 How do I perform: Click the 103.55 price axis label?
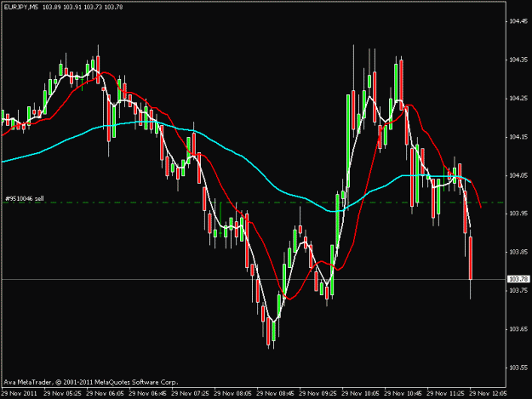(x=518, y=368)
